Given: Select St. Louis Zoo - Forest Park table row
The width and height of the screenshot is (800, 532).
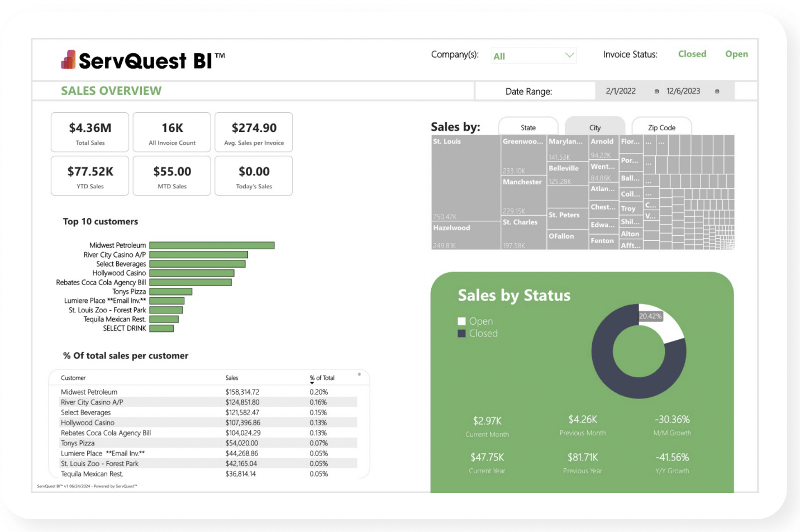Looking at the screenshot, I should (208, 463).
